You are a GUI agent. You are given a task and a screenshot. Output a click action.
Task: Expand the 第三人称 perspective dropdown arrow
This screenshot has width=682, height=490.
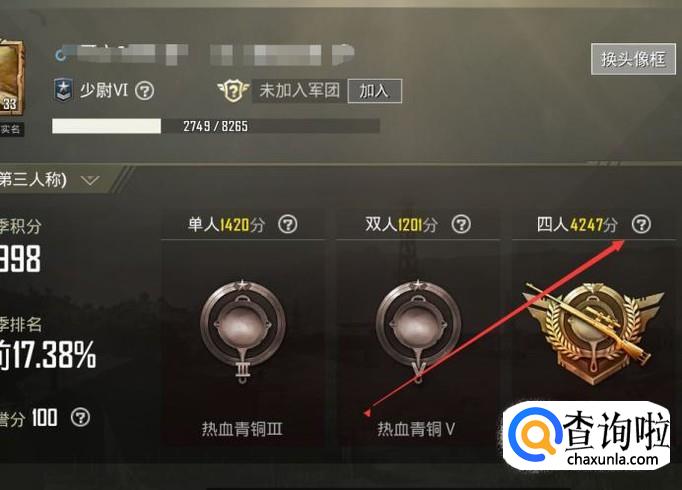(90, 180)
